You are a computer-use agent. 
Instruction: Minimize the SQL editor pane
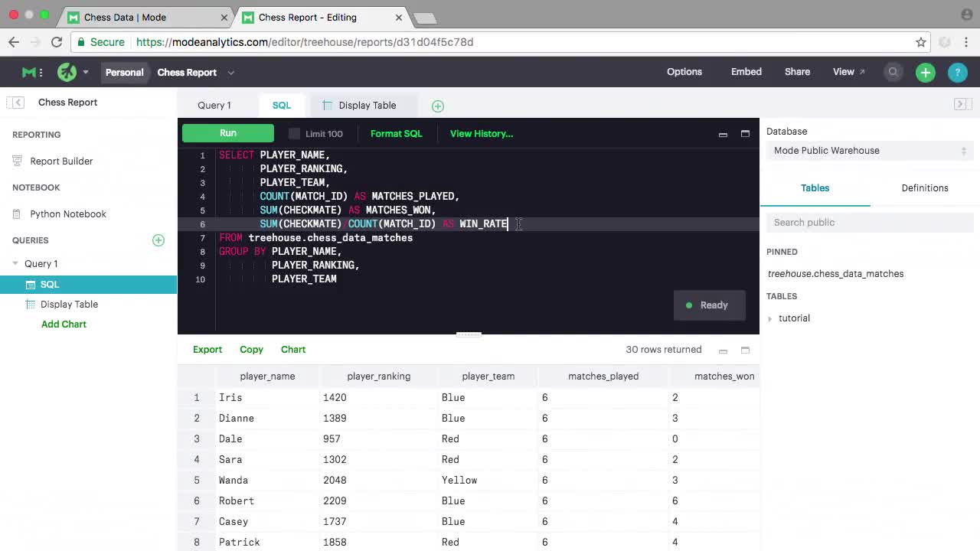coord(723,134)
